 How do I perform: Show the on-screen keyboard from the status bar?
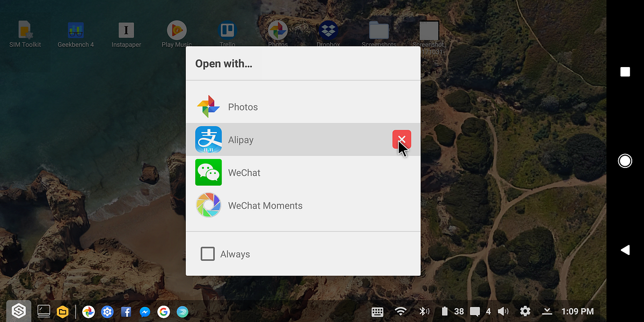377,311
